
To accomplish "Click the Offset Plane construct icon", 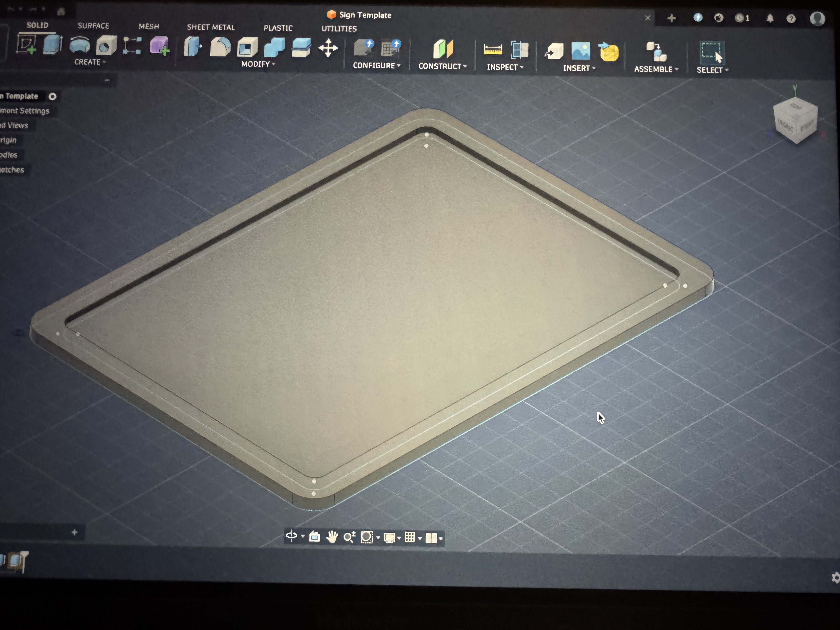I will coord(443,49).
